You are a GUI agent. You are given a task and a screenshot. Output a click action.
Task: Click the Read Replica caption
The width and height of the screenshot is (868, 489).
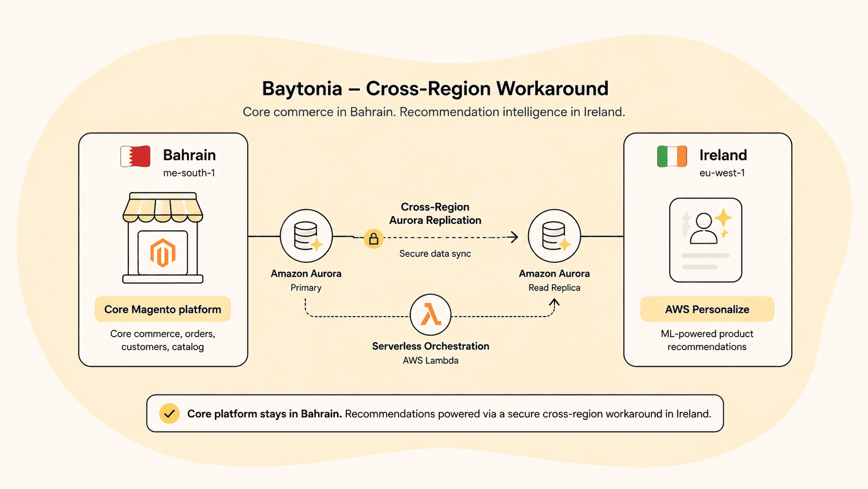pyautogui.click(x=554, y=288)
